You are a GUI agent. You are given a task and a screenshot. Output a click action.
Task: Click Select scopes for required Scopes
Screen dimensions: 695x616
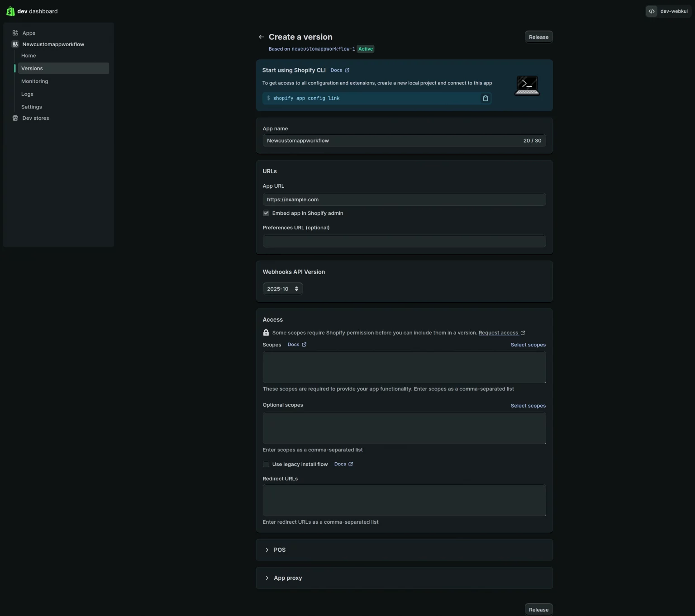[528, 345]
